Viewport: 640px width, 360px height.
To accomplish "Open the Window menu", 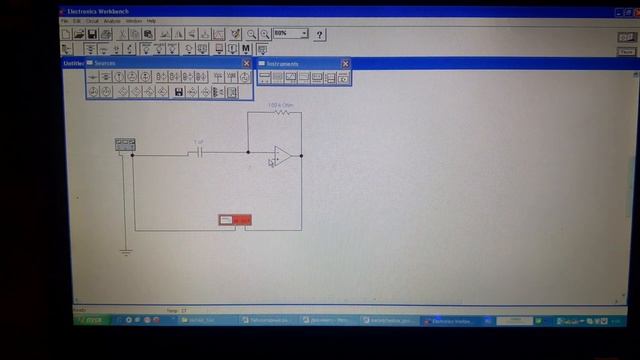I will (133, 21).
